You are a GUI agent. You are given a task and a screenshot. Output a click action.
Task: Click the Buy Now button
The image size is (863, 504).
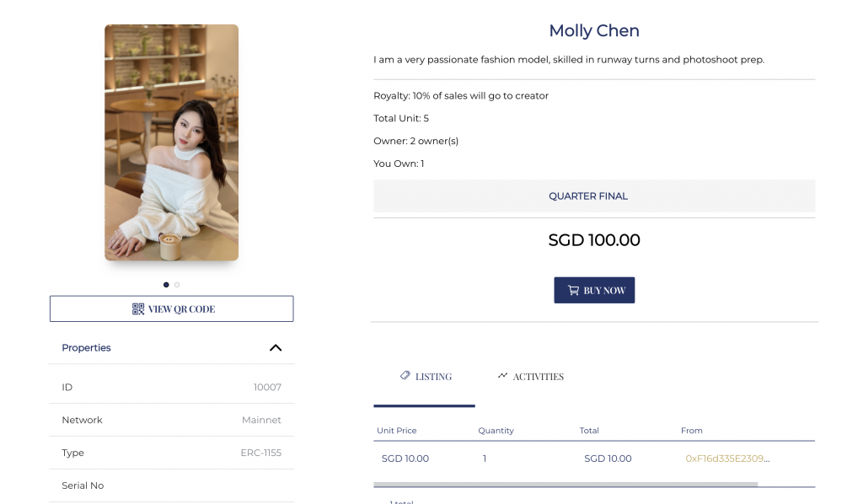594,290
